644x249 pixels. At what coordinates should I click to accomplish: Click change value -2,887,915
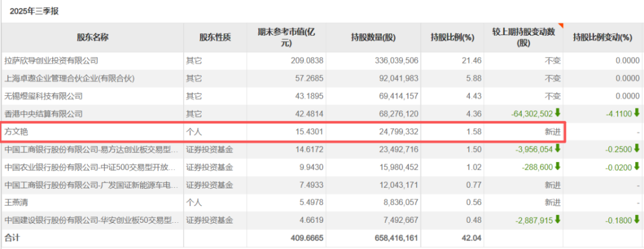534,220
